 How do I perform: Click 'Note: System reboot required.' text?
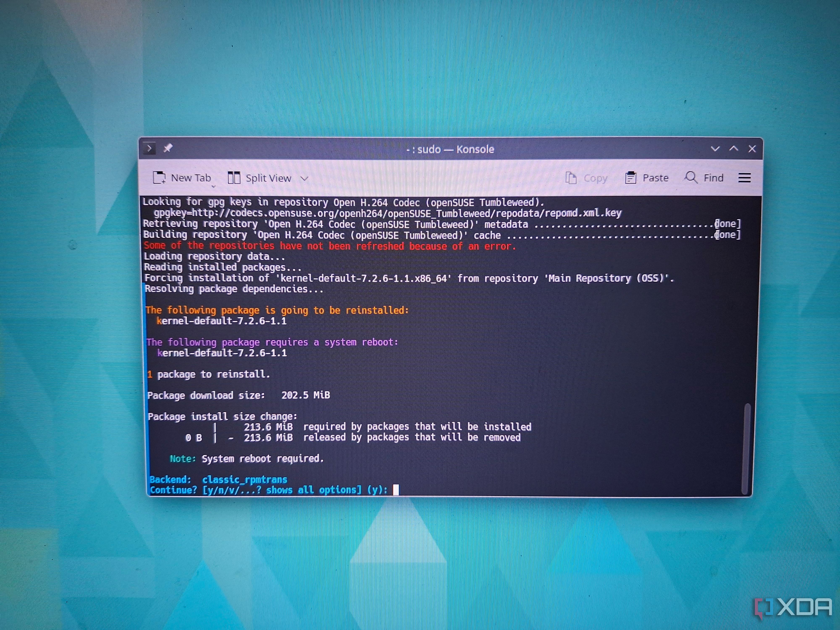(247, 459)
